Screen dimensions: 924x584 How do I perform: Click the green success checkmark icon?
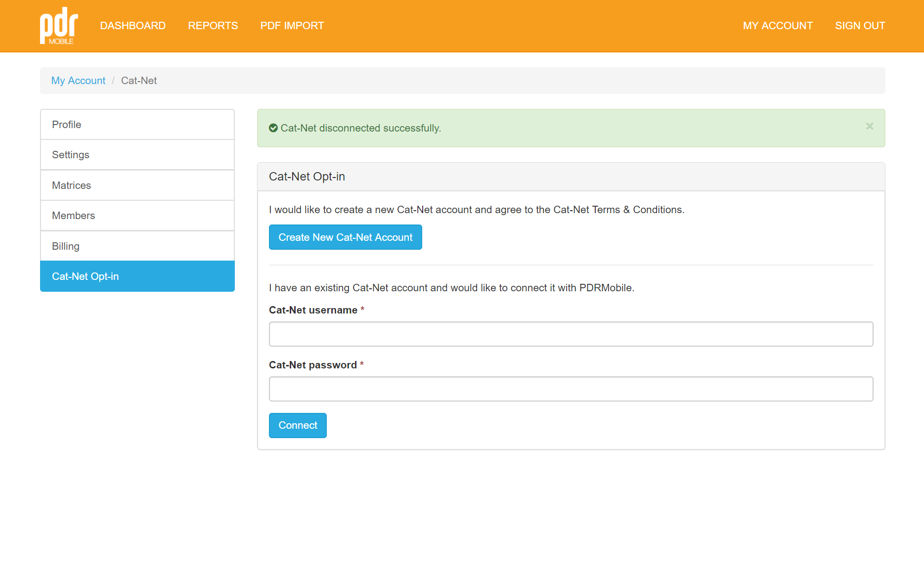[x=273, y=128]
